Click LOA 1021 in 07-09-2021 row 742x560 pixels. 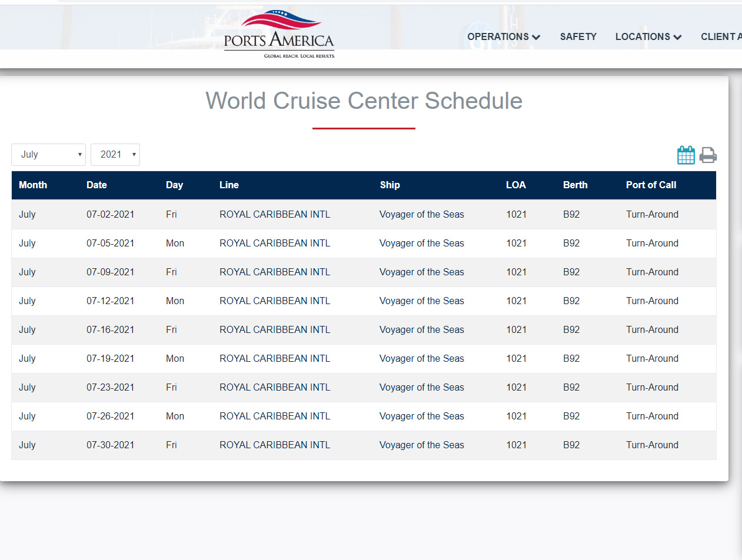pos(516,272)
